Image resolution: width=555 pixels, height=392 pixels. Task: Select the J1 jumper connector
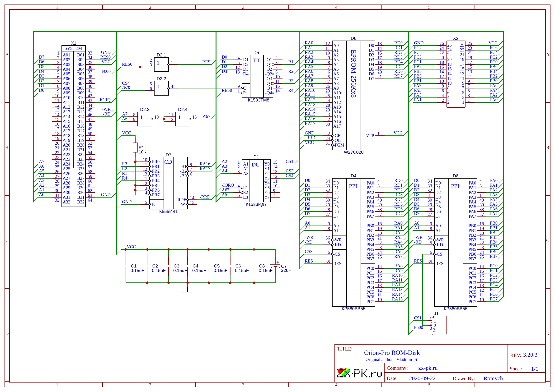[439, 325]
